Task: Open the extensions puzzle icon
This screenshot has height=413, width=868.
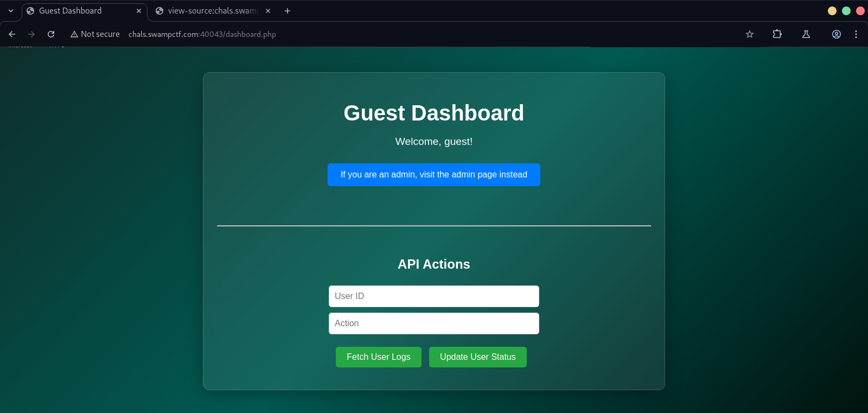Action: pos(777,34)
